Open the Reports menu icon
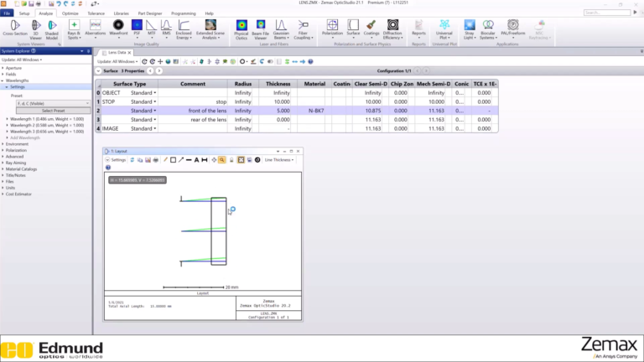The image size is (644, 362). coord(418,28)
